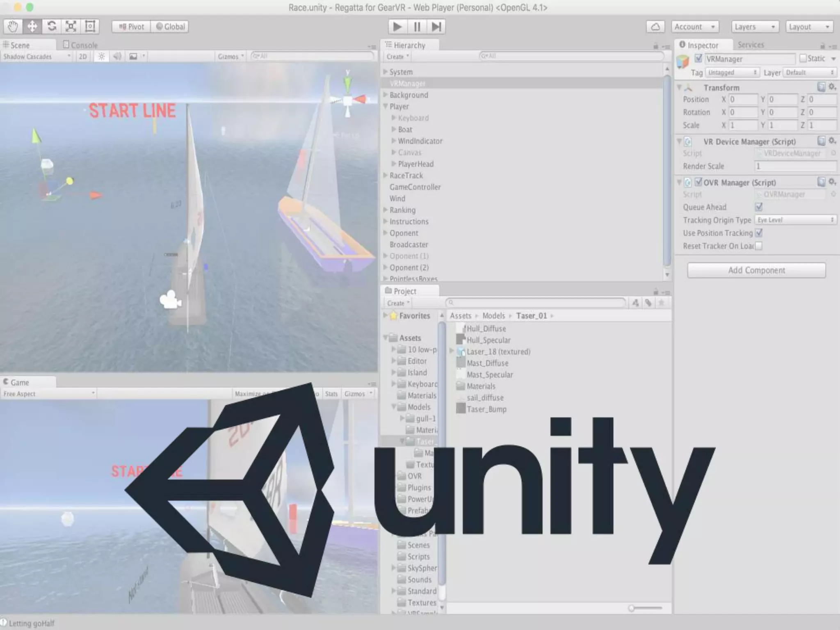Toggle scene audio speaker icon
840x630 pixels.
pyautogui.click(x=117, y=57)
